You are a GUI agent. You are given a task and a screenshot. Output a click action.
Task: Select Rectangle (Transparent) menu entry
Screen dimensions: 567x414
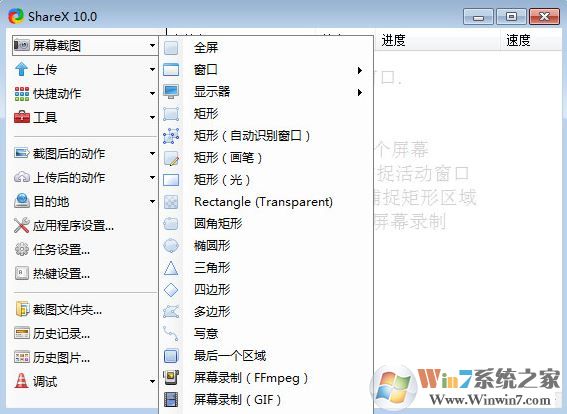coord(267,202)
